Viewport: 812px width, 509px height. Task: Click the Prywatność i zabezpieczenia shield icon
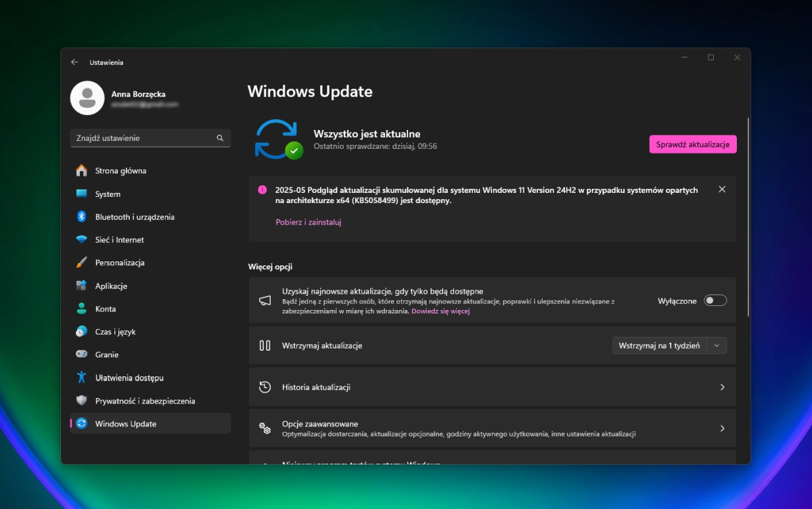point(82,401)
